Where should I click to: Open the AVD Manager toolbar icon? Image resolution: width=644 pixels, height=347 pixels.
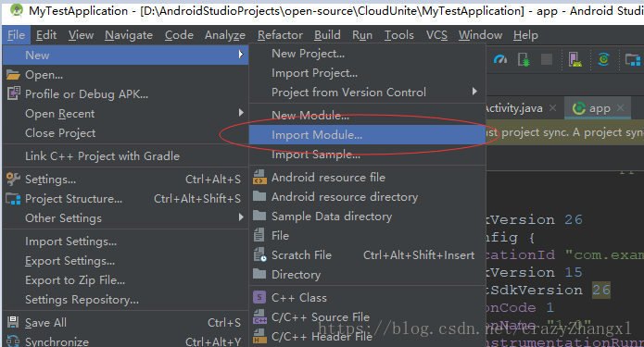[x=575, y=60]
